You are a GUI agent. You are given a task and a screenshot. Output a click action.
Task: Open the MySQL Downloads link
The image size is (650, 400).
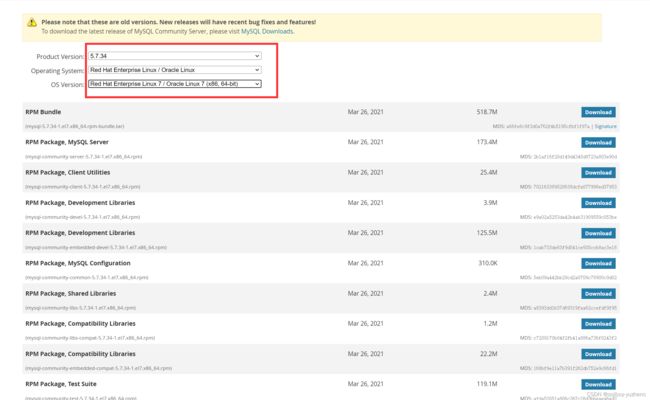click(267, 32)
